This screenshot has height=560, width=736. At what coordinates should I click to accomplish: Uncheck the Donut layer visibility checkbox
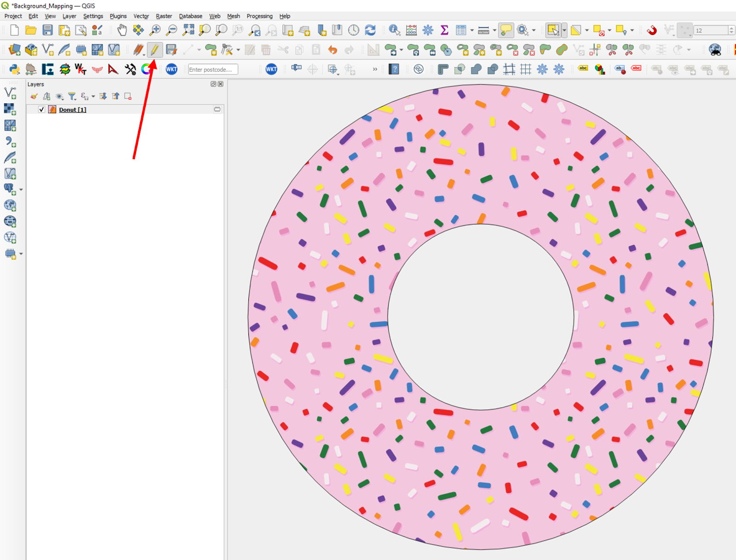41,109
